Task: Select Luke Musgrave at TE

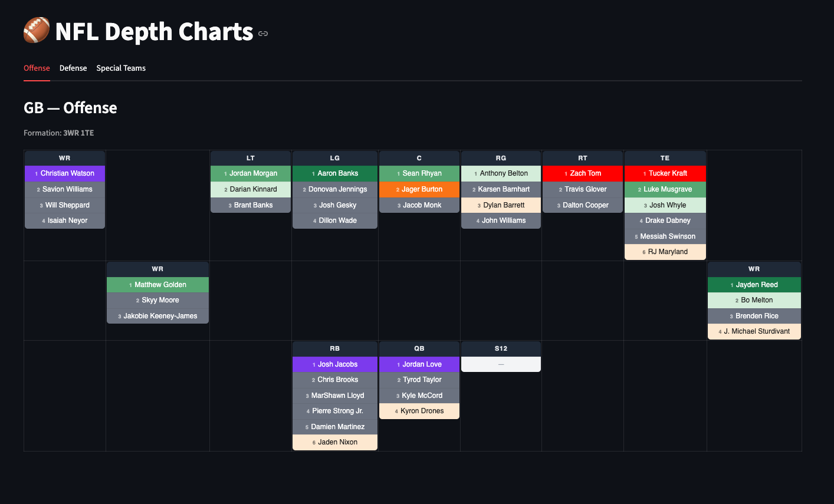Action: 665,189
